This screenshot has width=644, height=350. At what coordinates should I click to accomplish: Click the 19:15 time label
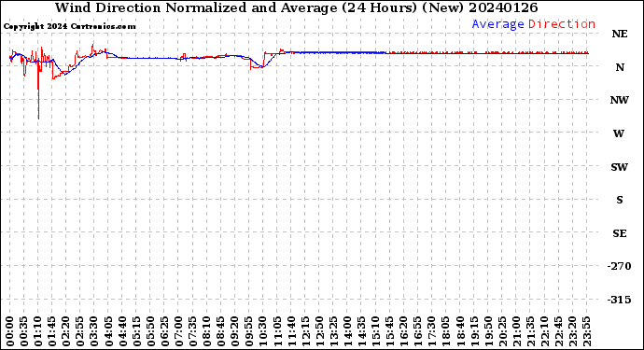(x=475, y=331)
